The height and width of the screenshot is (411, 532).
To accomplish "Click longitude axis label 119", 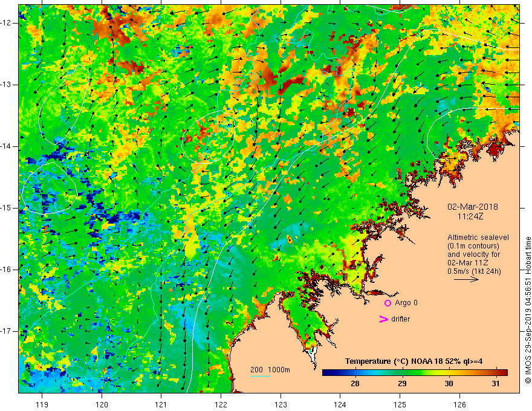I will click(x=42, y=405).
